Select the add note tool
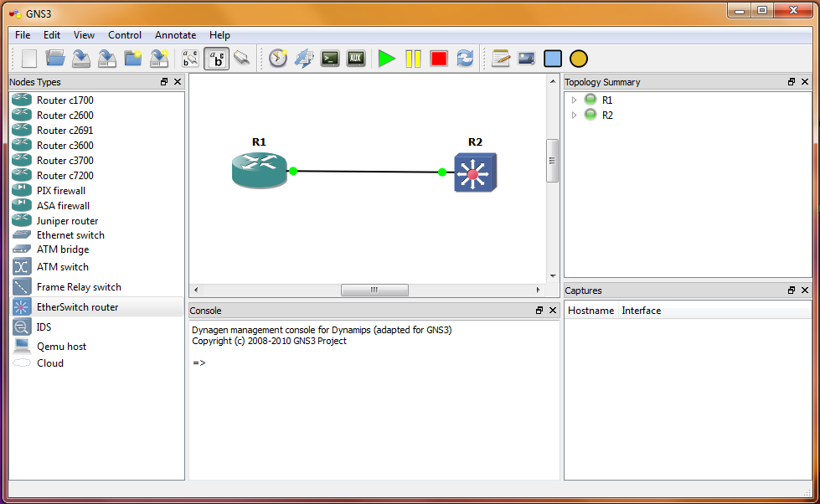The image size is (820, 504). click(x=501, y=59)
